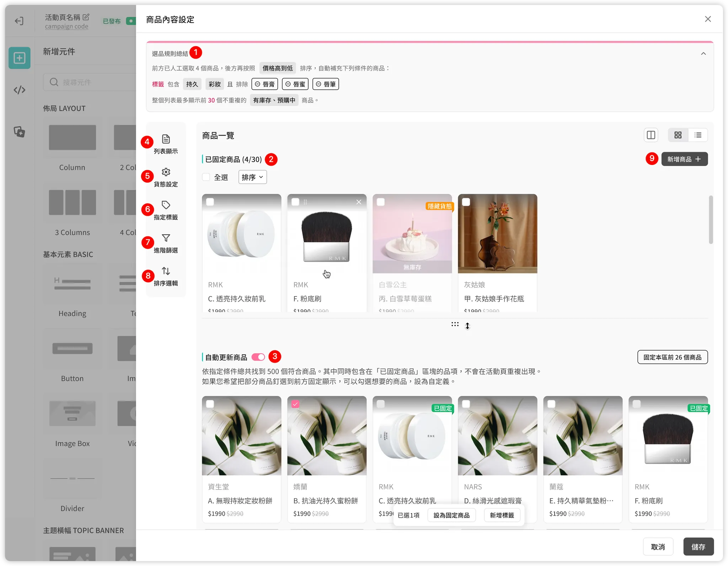Collapse the 選品規則總結 summary panel
This screenshot has width=728, height=566.
click(x=703, y=54)
